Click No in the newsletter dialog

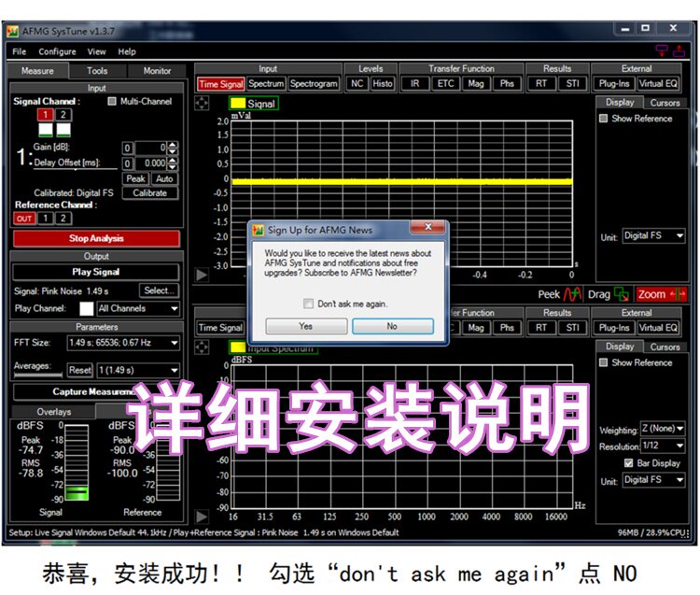pos(392,326)
